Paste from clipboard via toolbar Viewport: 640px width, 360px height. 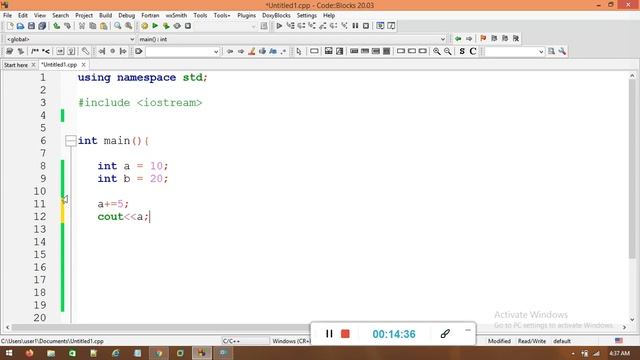[104, 26]
